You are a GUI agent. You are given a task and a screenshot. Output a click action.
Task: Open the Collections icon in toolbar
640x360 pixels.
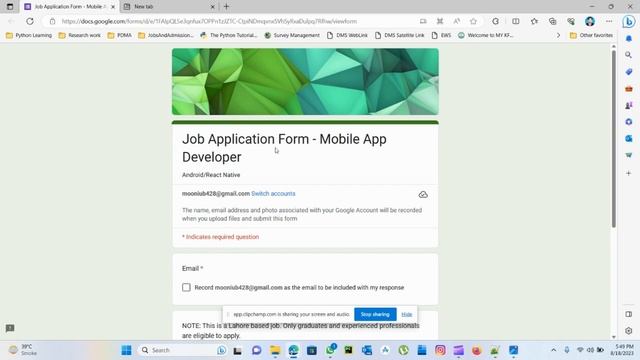(x=552, y=21)
